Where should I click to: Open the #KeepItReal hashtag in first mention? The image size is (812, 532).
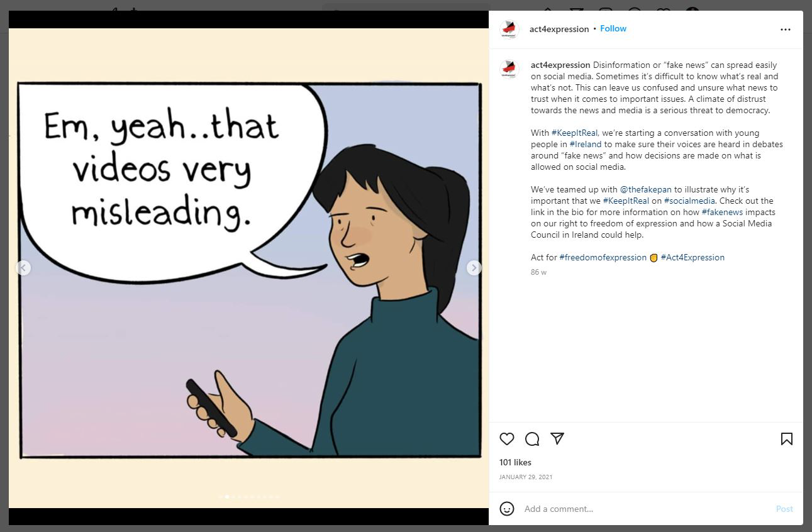[x=574, y=133]
